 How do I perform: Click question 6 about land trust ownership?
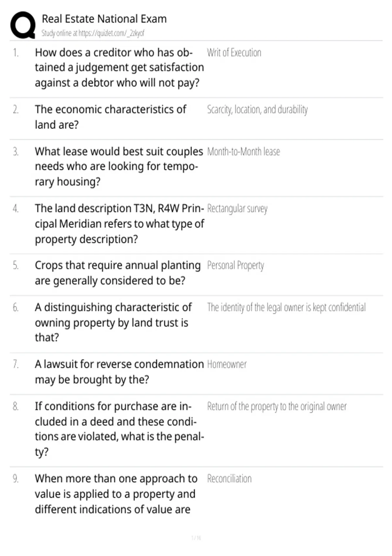(x=113, y=322)
